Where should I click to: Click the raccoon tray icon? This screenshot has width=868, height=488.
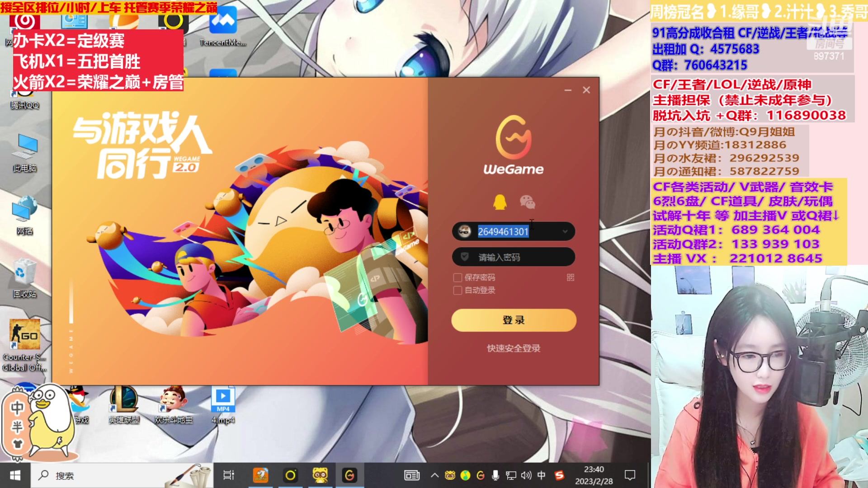(x=450, y=475)
